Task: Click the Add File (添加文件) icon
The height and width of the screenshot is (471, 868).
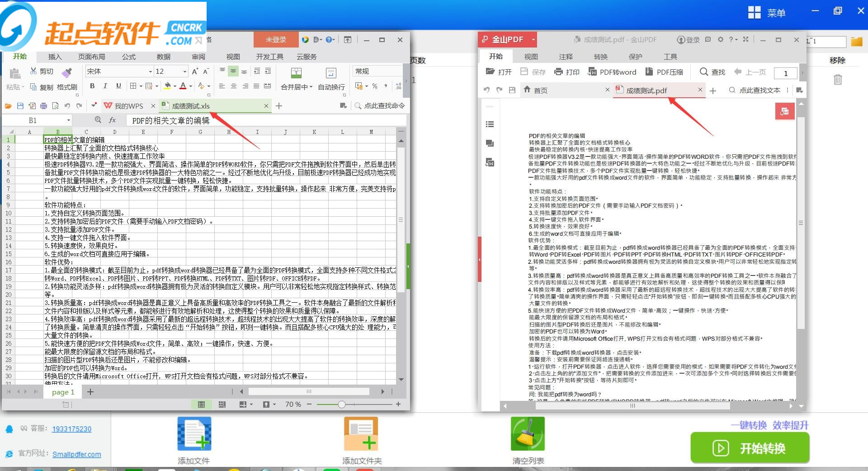Action: (x=194, y=434)
